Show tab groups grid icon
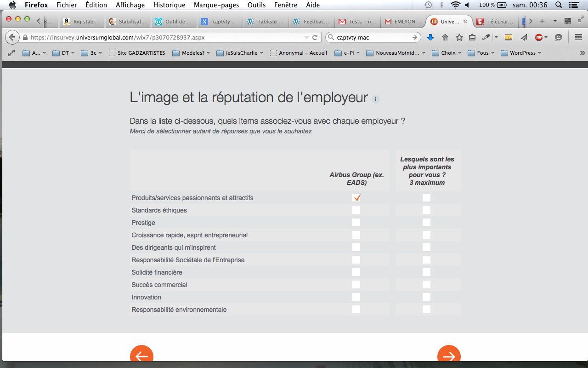Viewport: 588px width, 368px height. point(568,21)
